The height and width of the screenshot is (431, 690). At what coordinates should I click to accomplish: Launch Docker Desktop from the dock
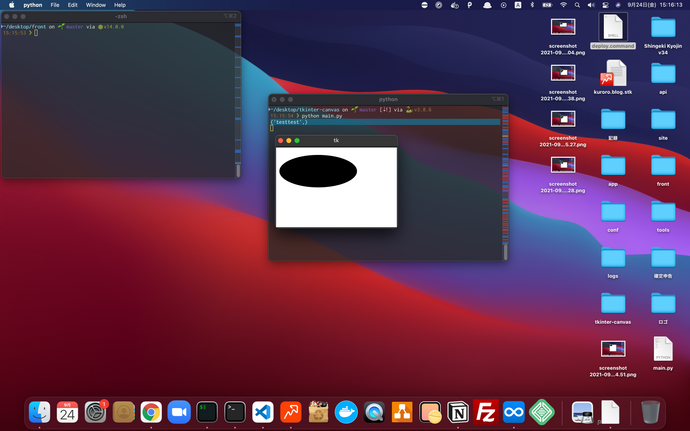346,413
